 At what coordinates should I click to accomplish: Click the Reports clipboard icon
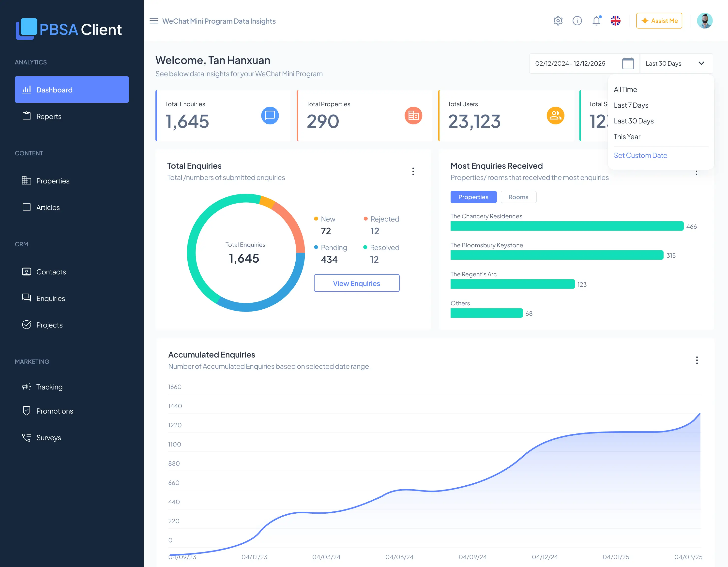tap(26, 116)
